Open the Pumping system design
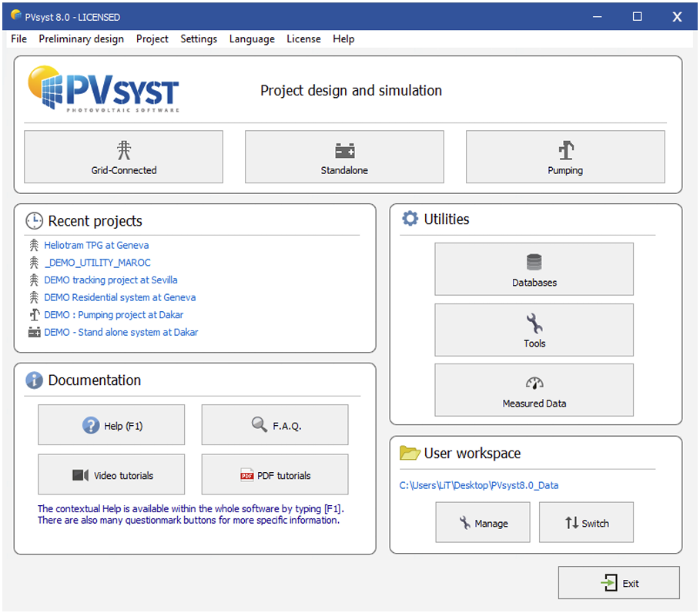The height and width of the screenshot is (613, 700). (x=564, y=156)
